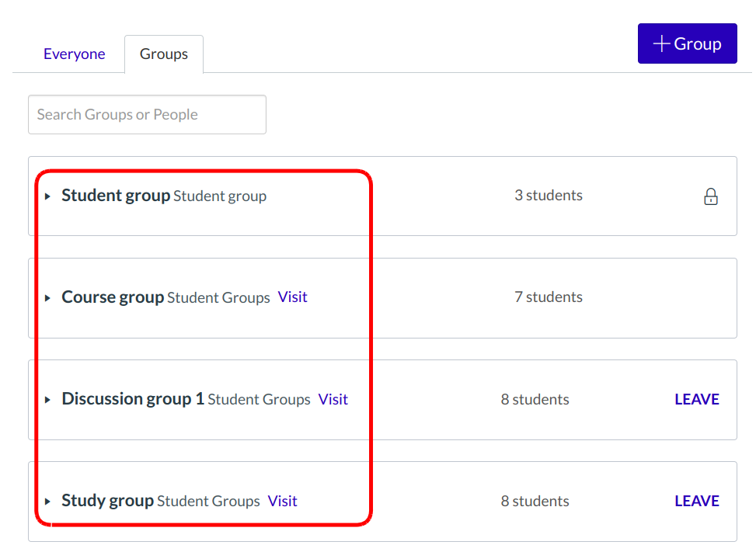756x559 pixels.
Task: Leave the Study group
Action: [x=696, y=501]
